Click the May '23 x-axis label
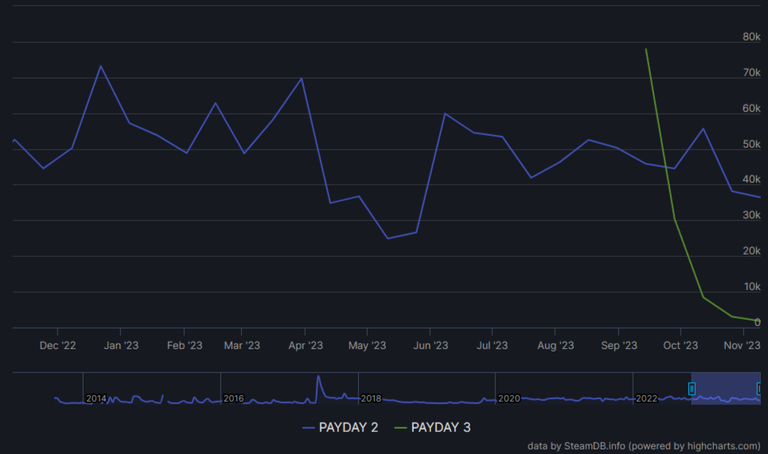 [367, 345]
